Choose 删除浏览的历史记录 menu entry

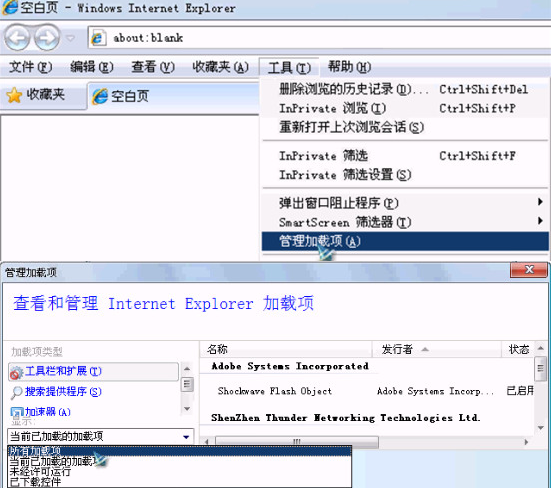pyautogui.click(x=405, y=89)
